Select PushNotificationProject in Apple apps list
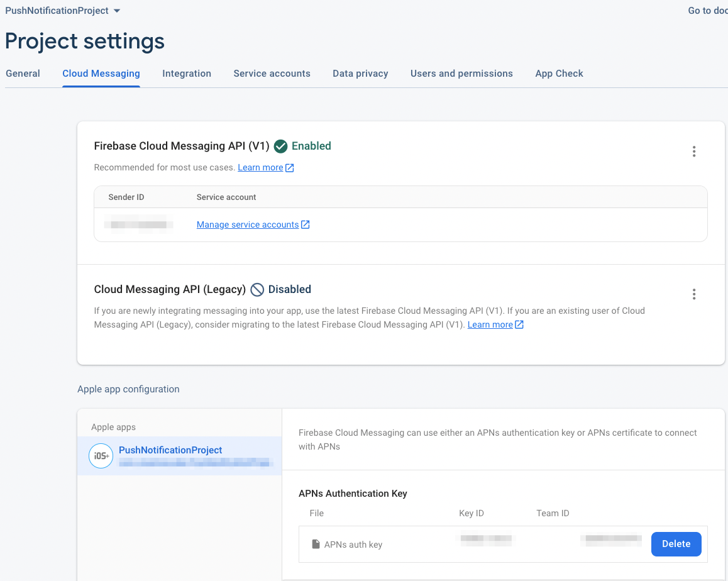Screen dimensions: 728x581 pyautogui.click(x=180, y=456)
